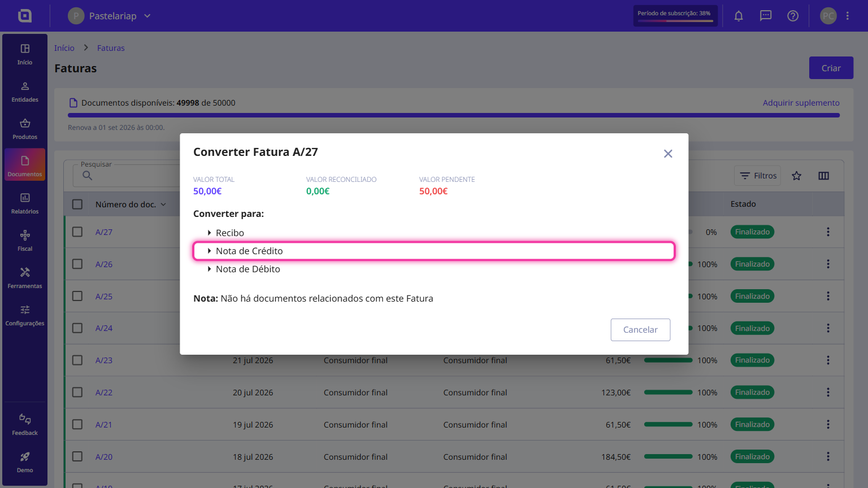868x488 pixels.
Task: Open Feedback in the sidebar
Action: (x=25, y=425)
